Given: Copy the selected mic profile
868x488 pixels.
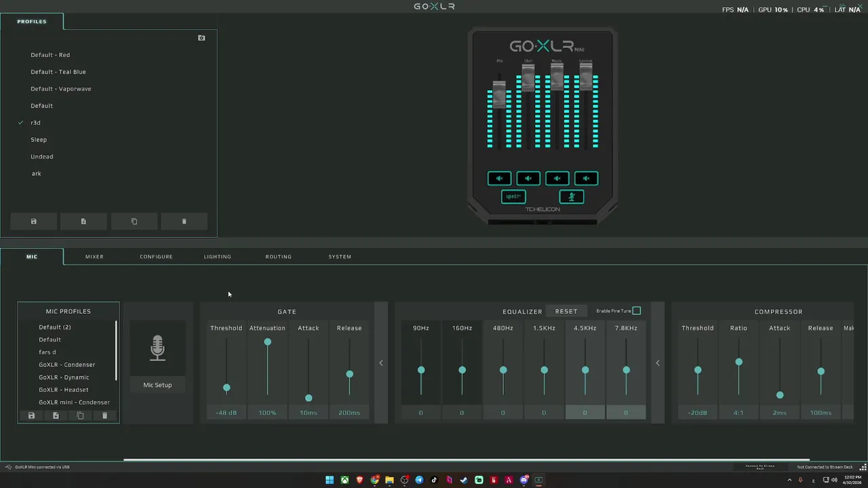Looking at the screenshot, I should (80, 415).
